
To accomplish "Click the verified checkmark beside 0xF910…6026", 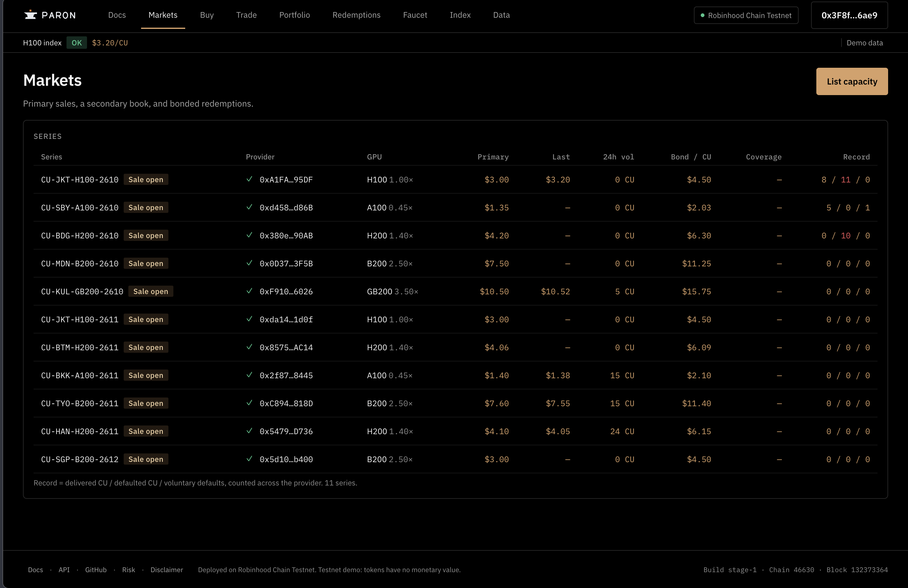I will pos(249,291).
